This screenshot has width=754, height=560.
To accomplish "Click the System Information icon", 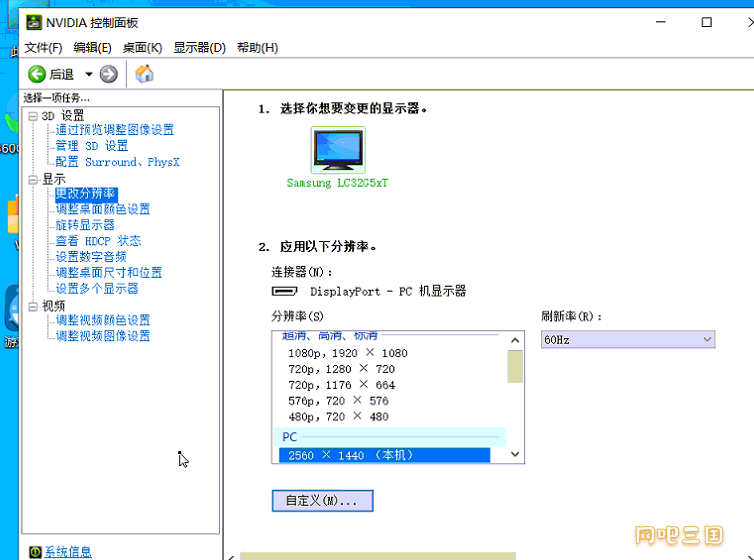I will point(35,552).
